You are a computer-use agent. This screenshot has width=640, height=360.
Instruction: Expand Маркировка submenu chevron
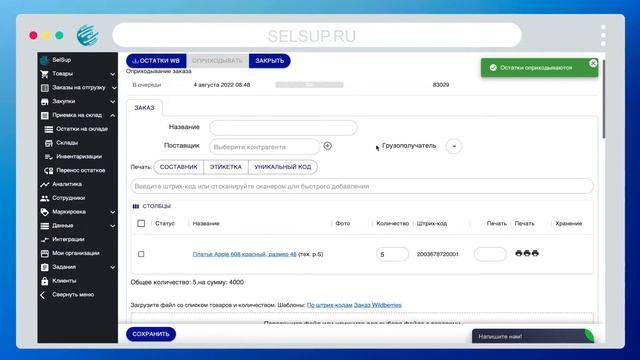112,212
